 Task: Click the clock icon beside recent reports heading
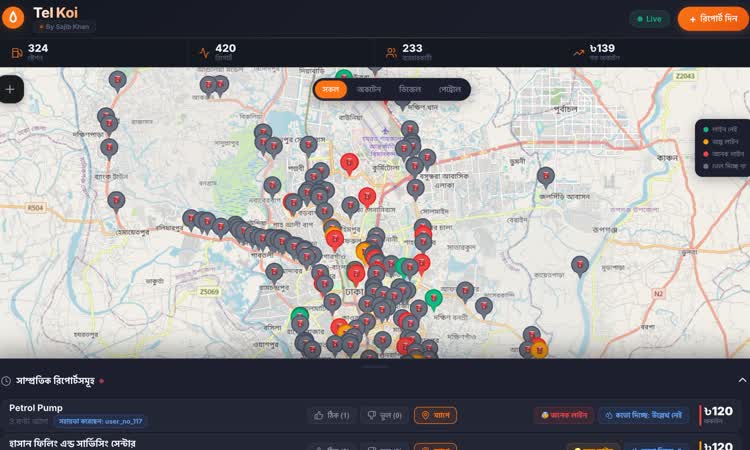[7, 381]
